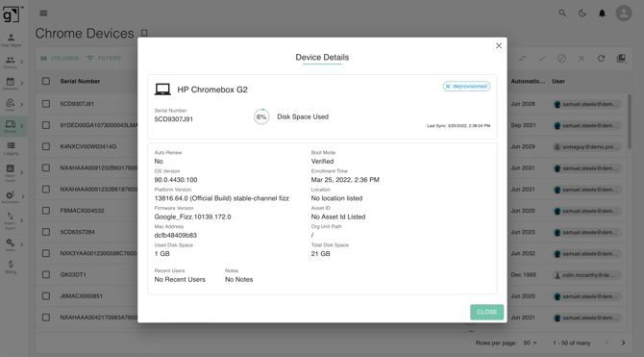Expand Report Center submenu chevron
Screen dimensions: 644x357
(22, 173)
